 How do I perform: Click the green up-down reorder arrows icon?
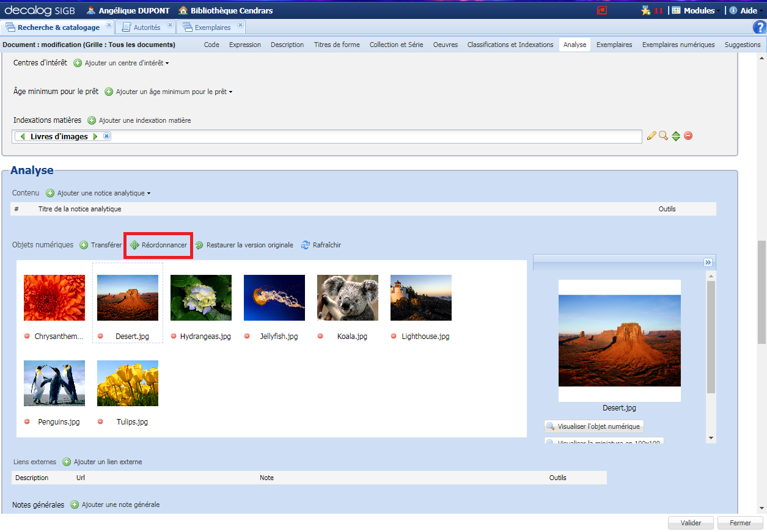point(676,136)
